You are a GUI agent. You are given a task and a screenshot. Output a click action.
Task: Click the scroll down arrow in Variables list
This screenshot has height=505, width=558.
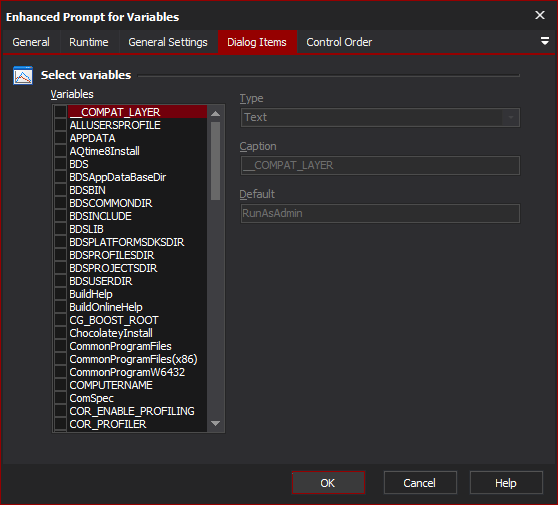click(215, 423)
